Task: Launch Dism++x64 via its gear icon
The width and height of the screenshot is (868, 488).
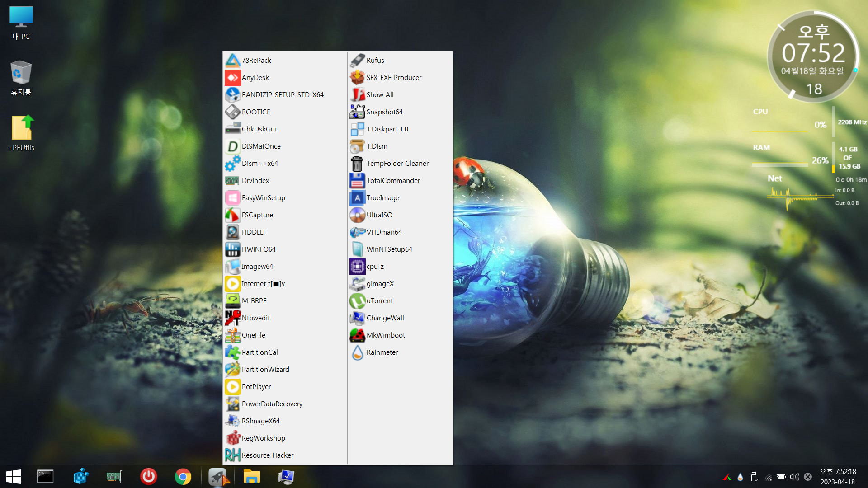Action: click(x=232, y=164)
